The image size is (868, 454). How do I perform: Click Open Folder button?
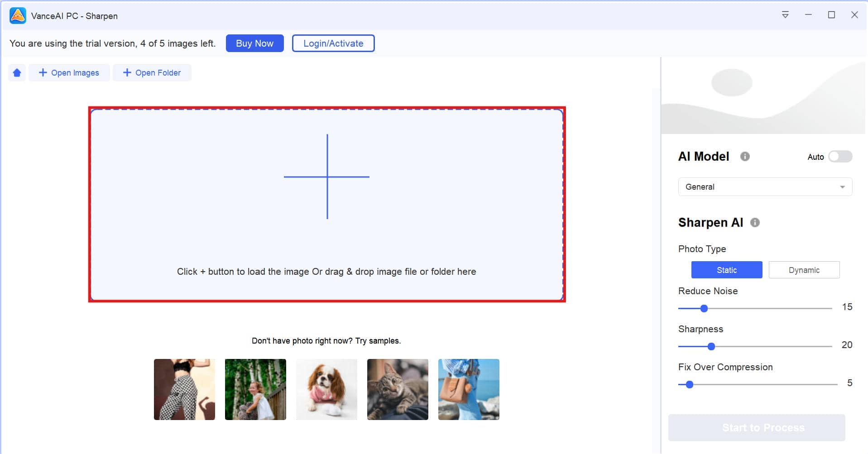click(x=152, y=72)
